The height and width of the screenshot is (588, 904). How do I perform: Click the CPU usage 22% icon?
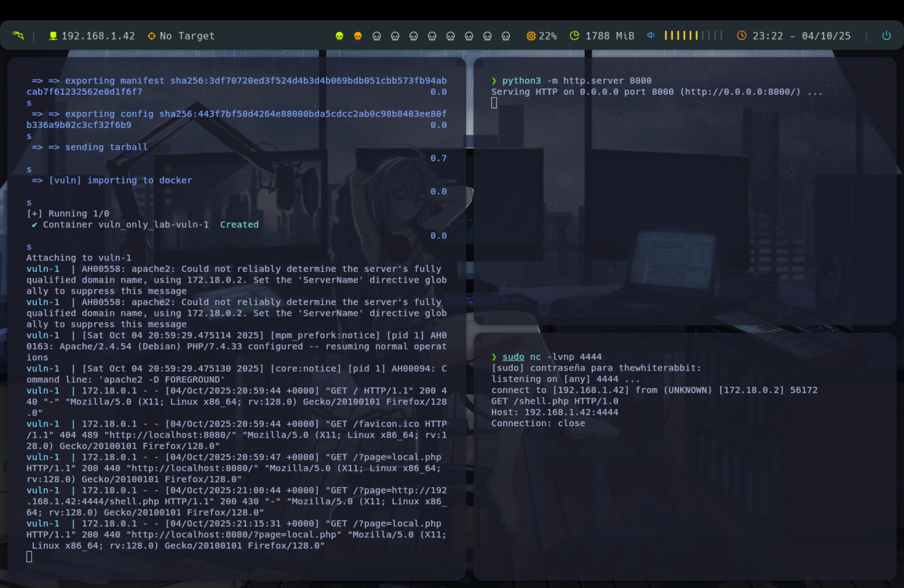pos(531,36)
